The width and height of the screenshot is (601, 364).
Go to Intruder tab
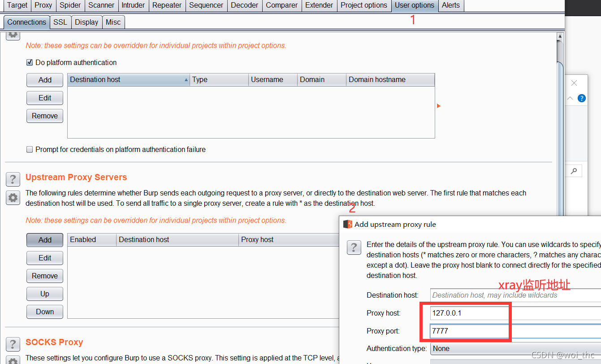tap(133, 5)
